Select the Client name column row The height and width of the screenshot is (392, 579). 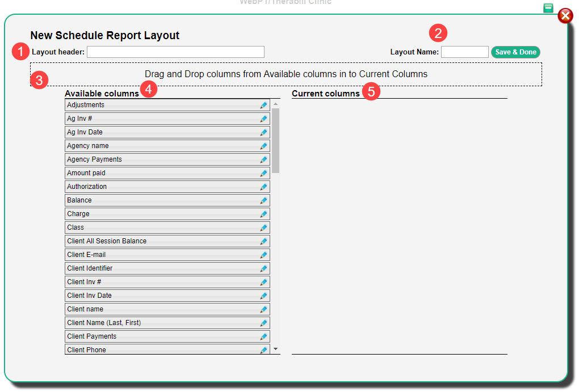click(167, 310)
